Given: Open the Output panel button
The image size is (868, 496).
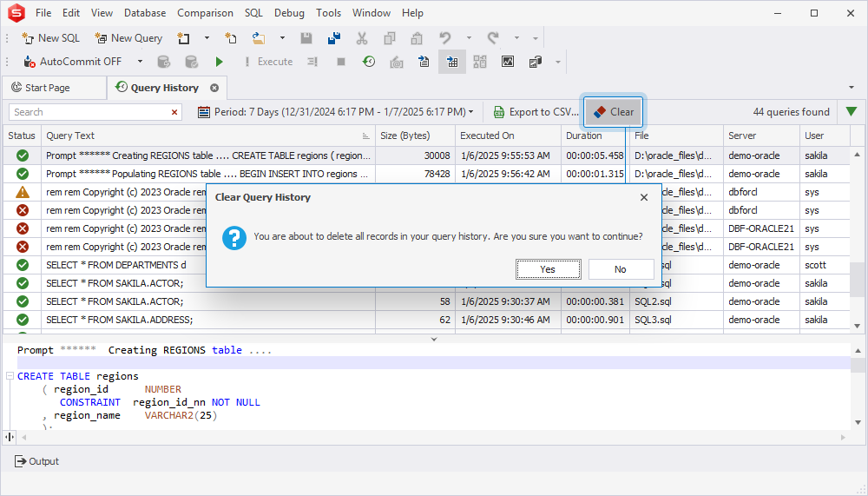Looking at the screenshot, I should click(36, 461).
